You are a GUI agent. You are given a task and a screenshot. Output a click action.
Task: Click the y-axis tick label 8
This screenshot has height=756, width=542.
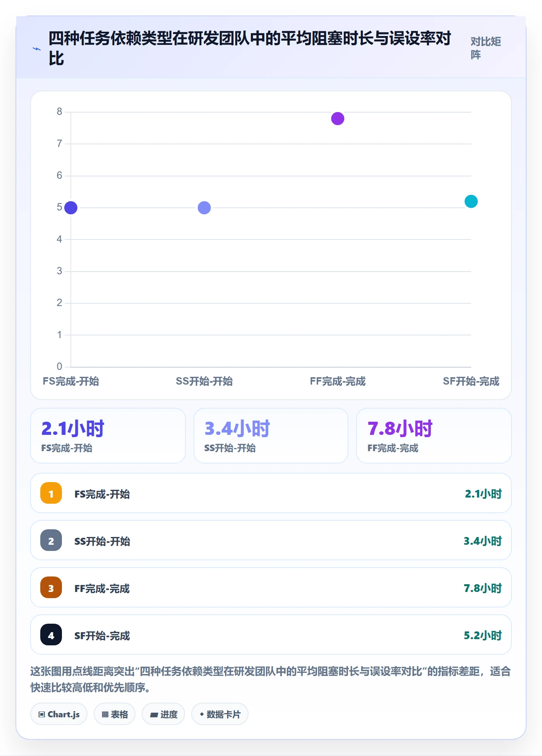tap(59, 112)
